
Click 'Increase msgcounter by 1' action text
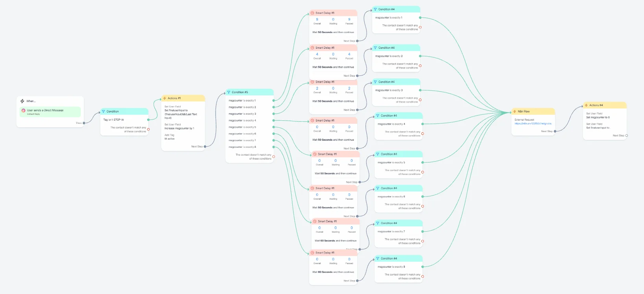[x=179, y=129]
